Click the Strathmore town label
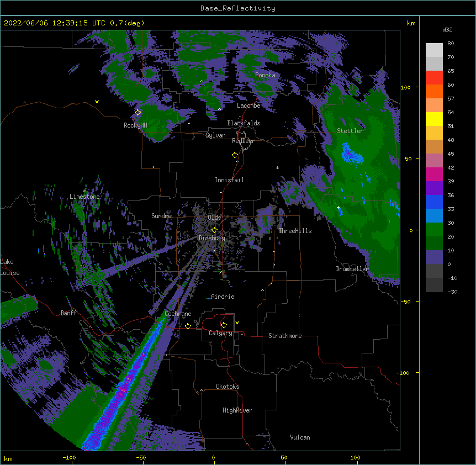Screen dimensions: 476x465 point(285,336)
